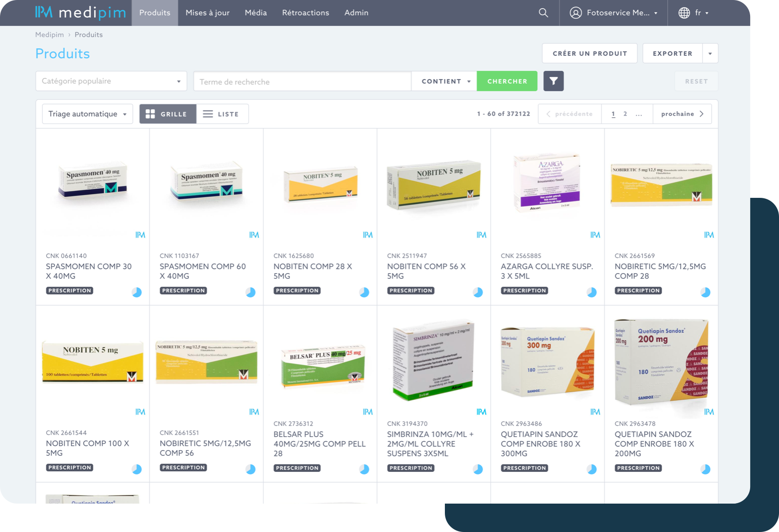Image resolution: width=779 pixels, height=532 pixels.
Task: Expand the Exporter options arrow
Action: point(710,53)
